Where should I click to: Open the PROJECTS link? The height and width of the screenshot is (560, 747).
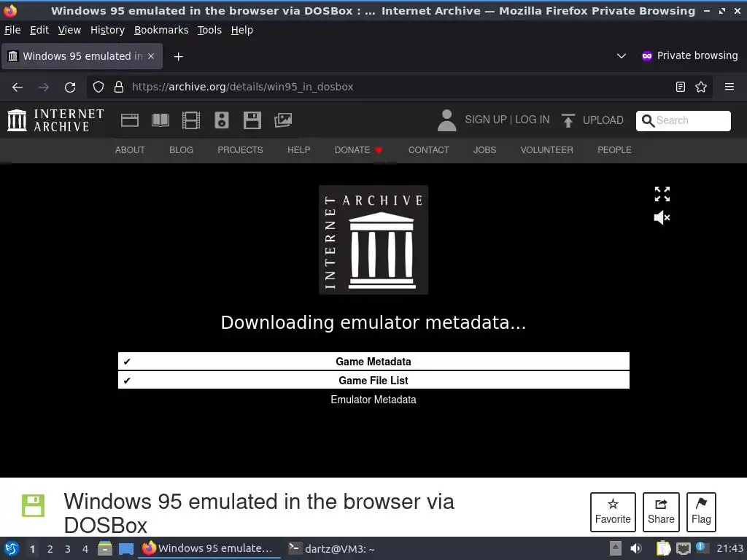pos(240,150)
